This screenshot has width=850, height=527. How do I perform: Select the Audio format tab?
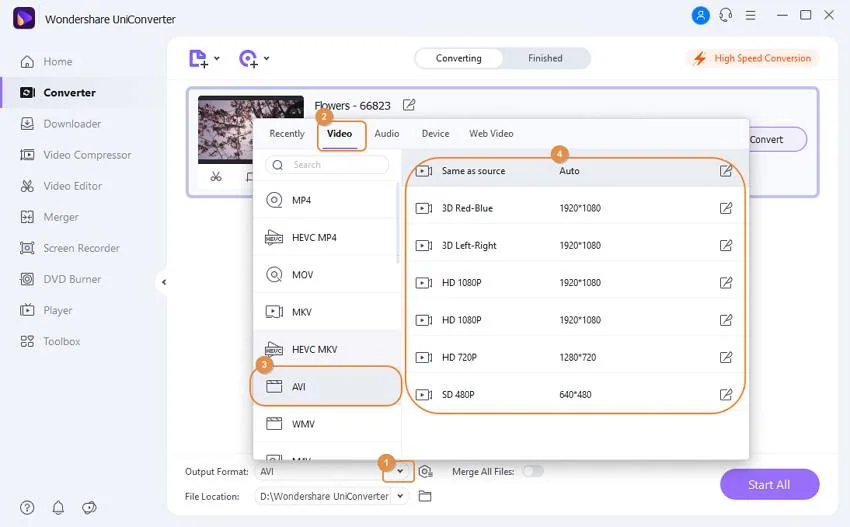point(387,133)
